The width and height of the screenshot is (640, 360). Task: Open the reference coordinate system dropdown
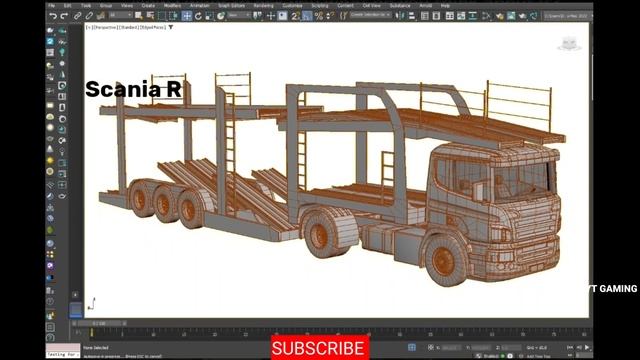pyautogui.click(x=239, y=16)
